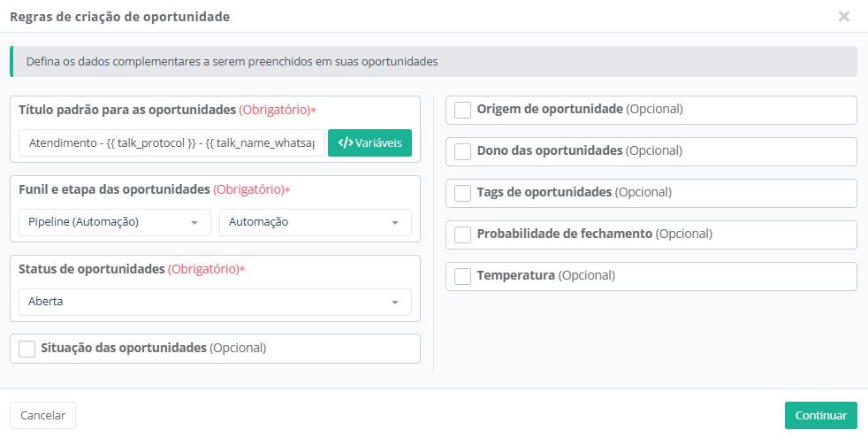
Task: Open the Pipeline (Automação) funnel dropdown
Action: (x=114, y=222)
